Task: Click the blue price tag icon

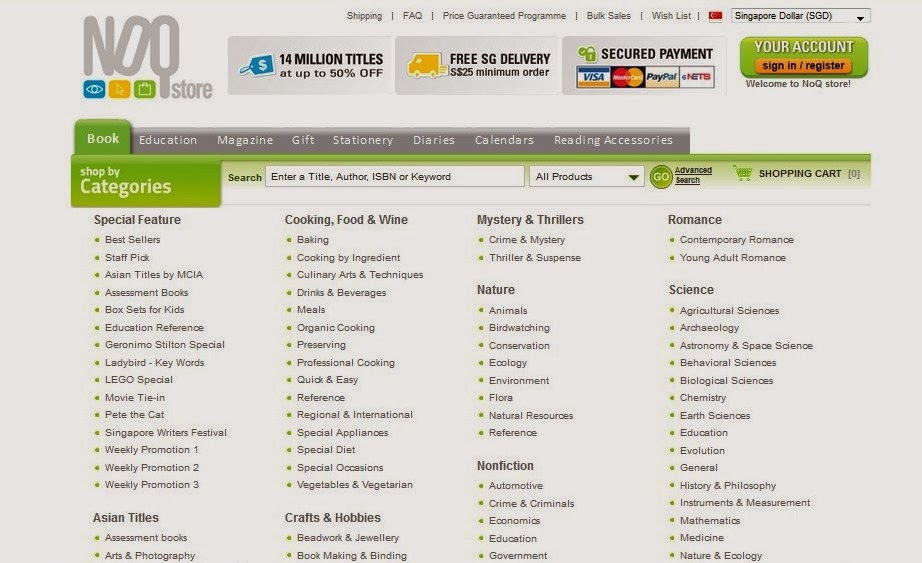Action: (258, 65)
